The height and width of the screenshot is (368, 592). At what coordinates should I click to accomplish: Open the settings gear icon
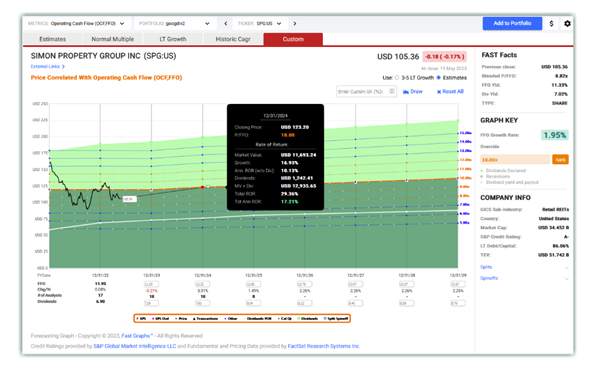pyautogui.click(x=567, y=23)
